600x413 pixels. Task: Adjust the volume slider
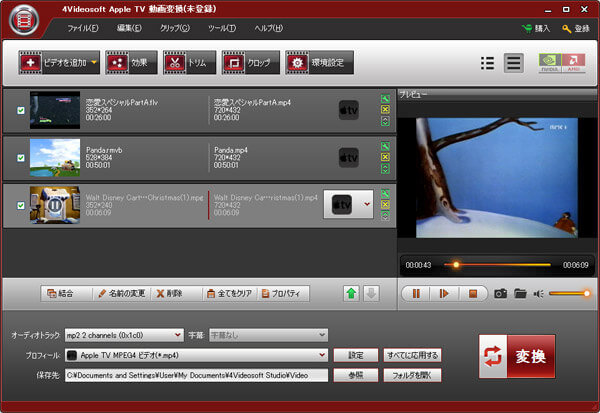569,294
